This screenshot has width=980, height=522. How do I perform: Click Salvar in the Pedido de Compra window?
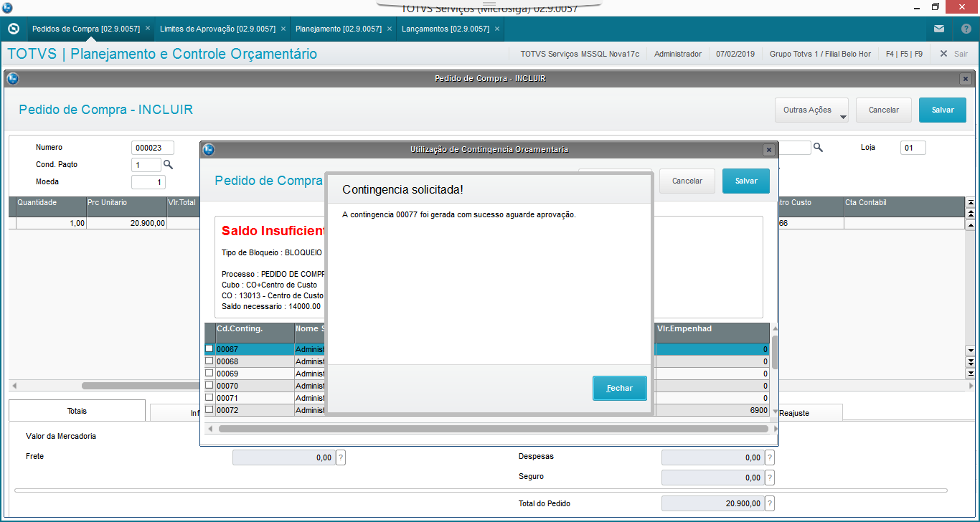click(x=943, y=110)
